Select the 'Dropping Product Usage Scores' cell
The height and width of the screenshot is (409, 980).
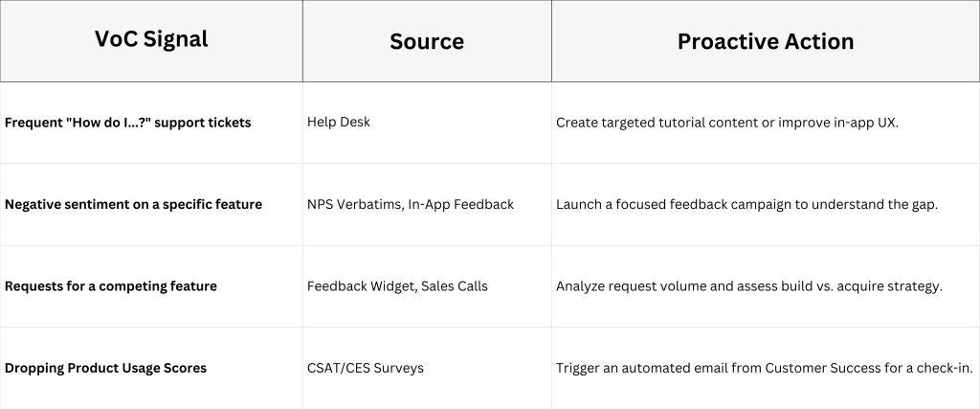105,369
